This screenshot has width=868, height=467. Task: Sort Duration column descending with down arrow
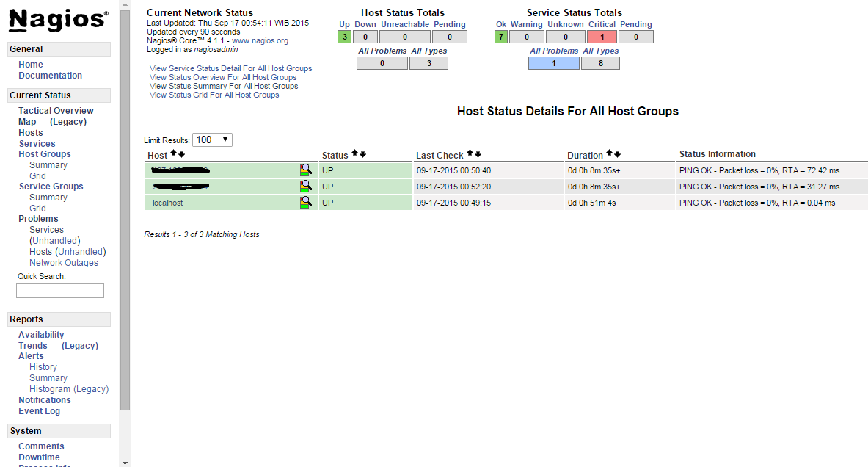(617, 154)
